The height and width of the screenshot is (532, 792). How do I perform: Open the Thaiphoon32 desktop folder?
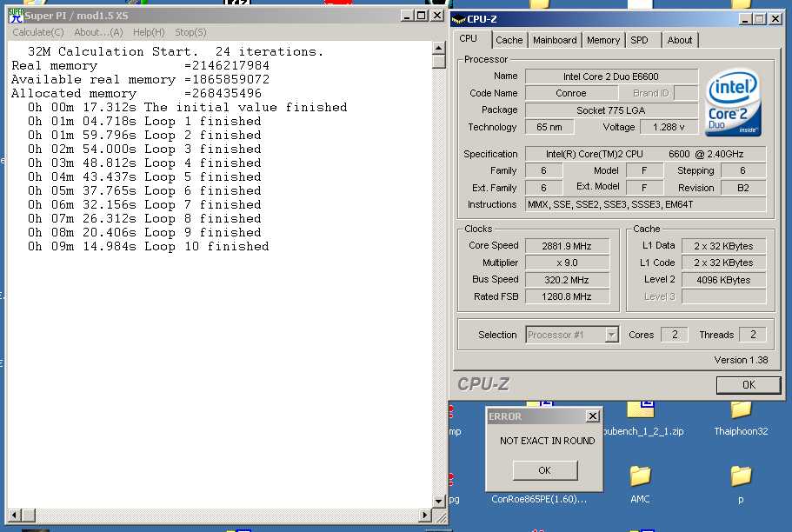point(741,418)
